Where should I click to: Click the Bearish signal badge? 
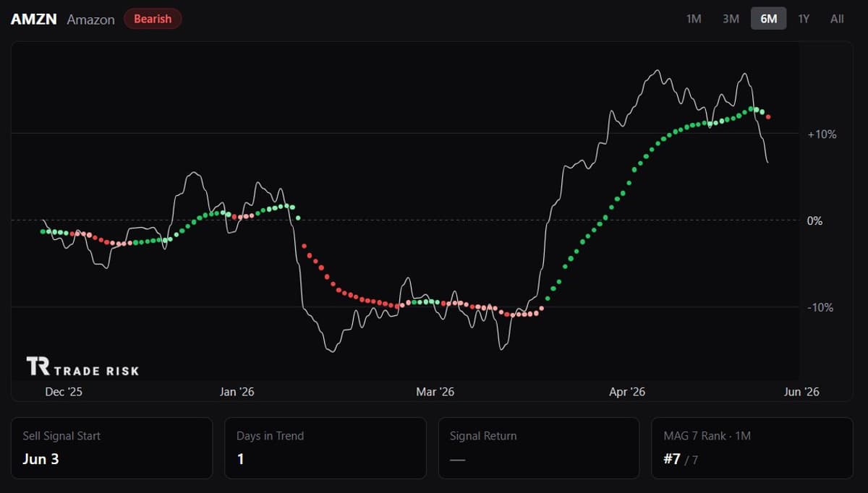[153, 19]
